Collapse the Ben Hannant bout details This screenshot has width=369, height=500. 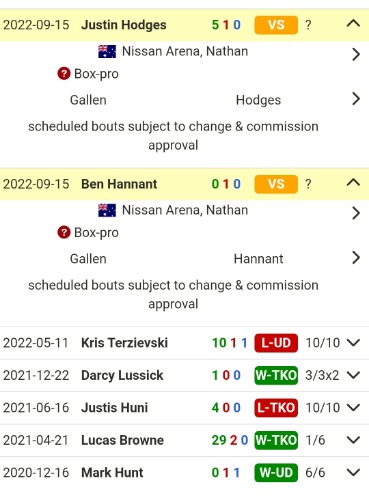[353, 183]
